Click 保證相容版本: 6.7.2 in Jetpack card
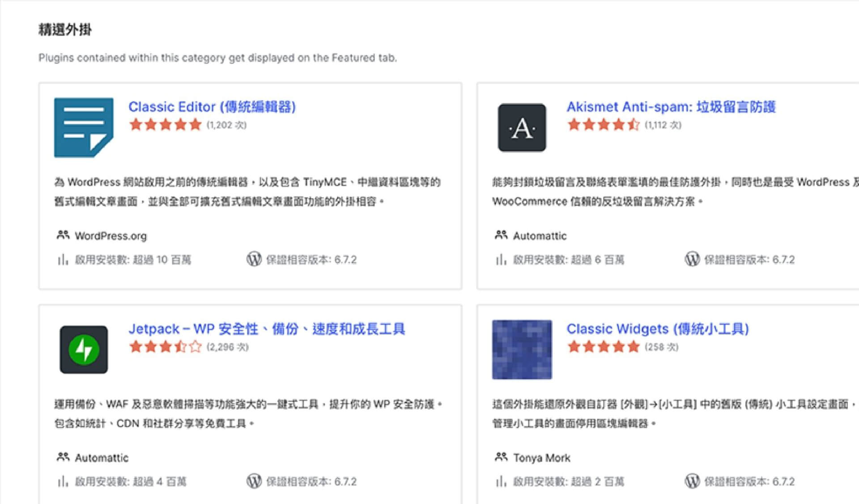 click(311, 482)
